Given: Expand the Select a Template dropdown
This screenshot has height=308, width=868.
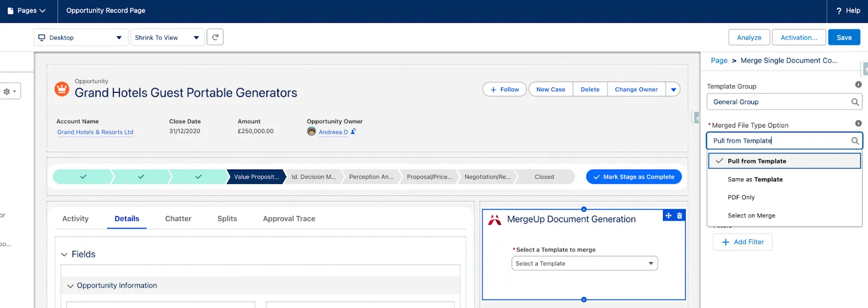Looking at the screenshot, I should click(584, 263).
